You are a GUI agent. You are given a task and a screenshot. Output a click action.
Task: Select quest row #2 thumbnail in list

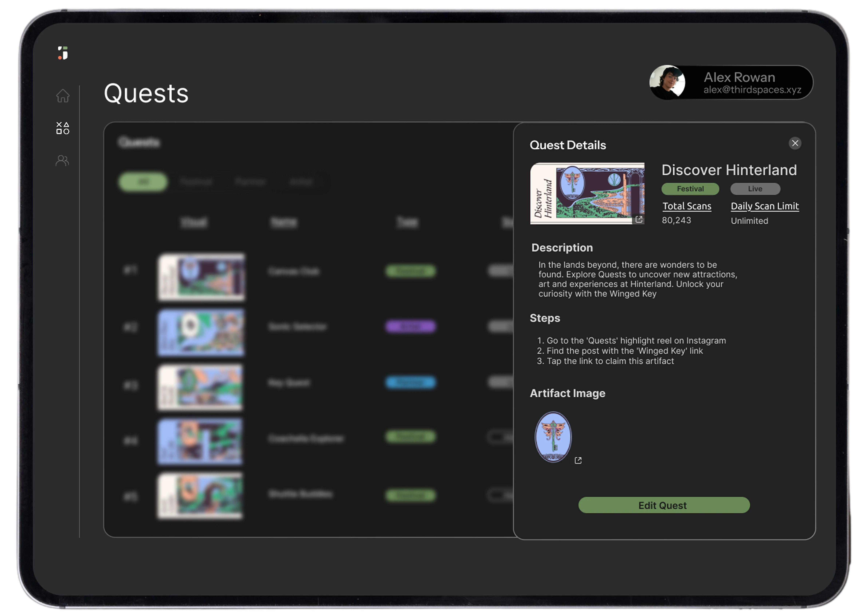click(201, 332)
